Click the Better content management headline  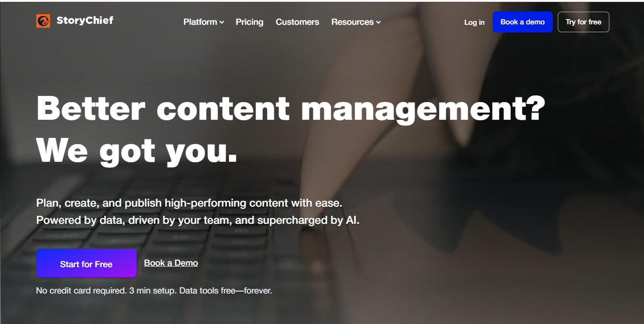[290, 108]
